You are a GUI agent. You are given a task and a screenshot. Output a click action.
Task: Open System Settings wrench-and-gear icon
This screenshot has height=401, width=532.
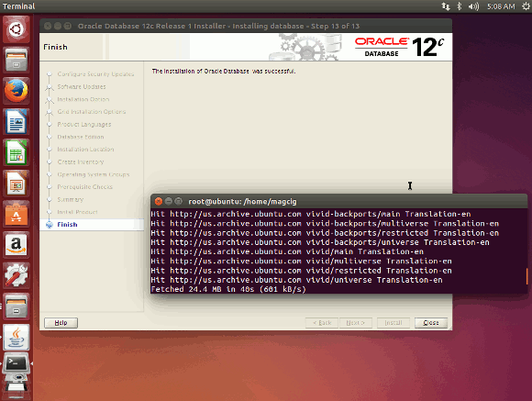pyautogui.click(x=17, y=275)
